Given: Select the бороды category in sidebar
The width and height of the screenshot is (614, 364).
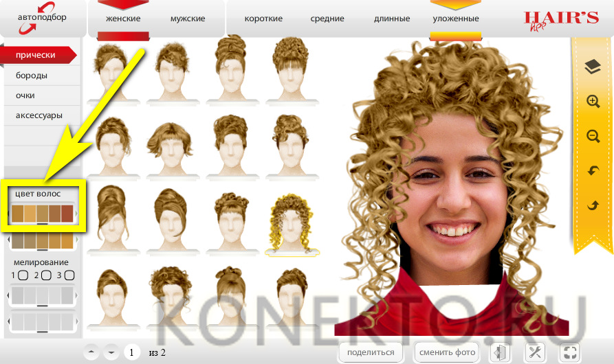Looking at the screenshot, I should [32, 75].
